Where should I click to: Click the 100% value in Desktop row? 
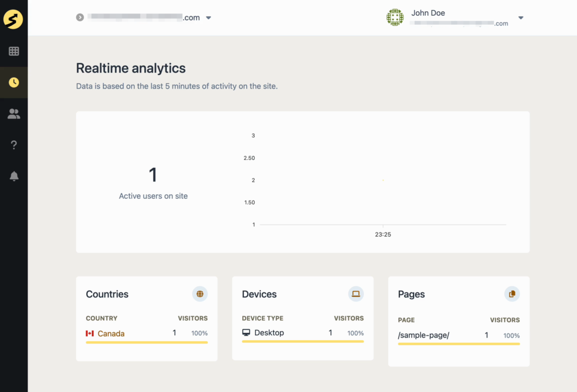[356, 333]
